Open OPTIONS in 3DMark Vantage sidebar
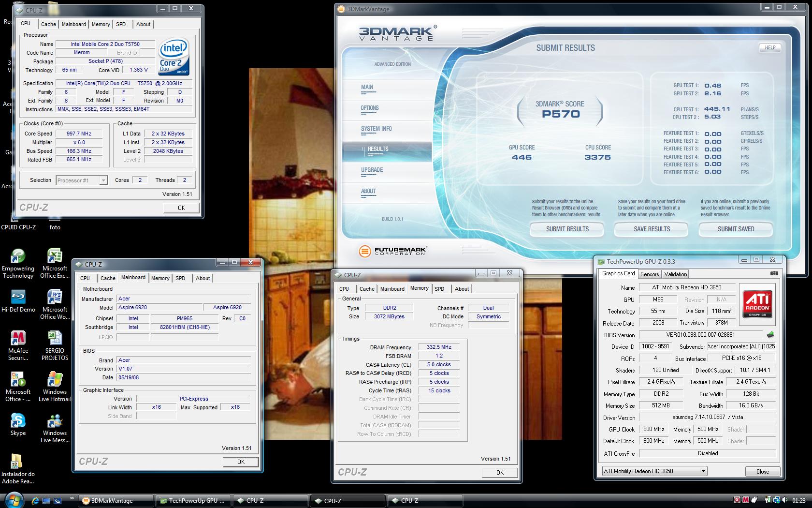 [x=370, y=108]
